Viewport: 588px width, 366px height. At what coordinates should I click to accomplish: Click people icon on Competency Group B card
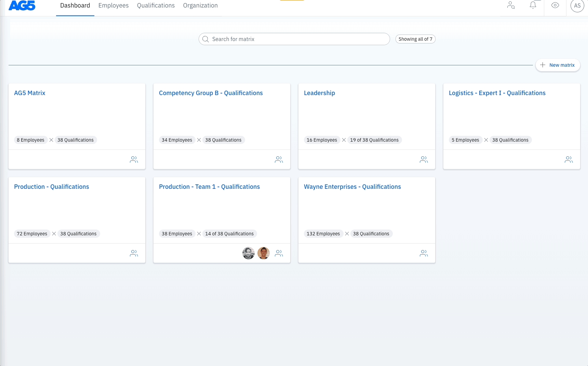(x=279, y=159)
